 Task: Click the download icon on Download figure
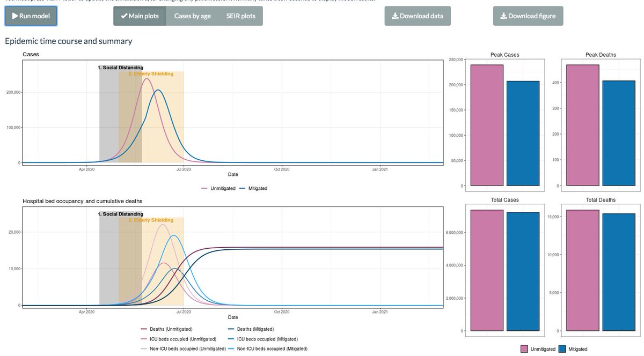click(x=503, y=16)
